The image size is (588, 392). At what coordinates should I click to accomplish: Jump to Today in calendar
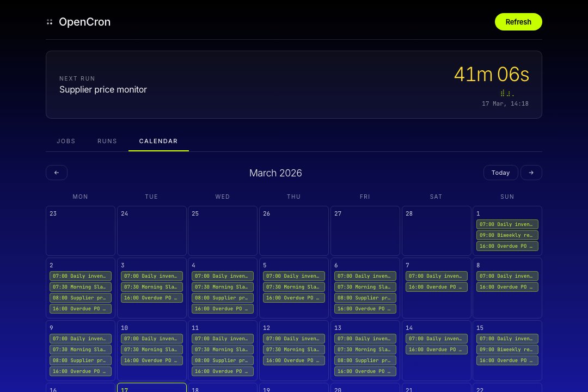(x=501, y=173)
